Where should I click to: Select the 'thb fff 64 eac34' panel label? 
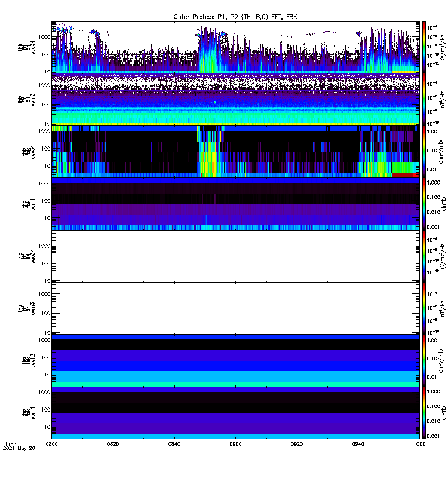[x=26, y=48]
